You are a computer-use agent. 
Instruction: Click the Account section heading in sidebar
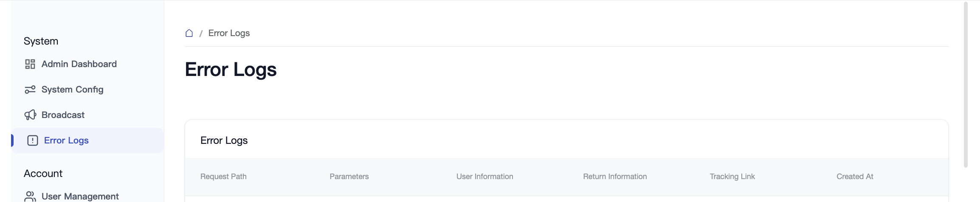43,174
